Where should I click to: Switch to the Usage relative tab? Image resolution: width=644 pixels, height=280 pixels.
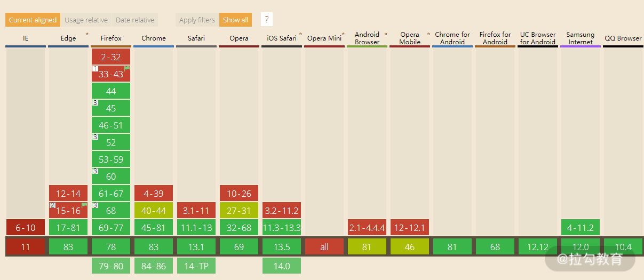click(86, 20)
